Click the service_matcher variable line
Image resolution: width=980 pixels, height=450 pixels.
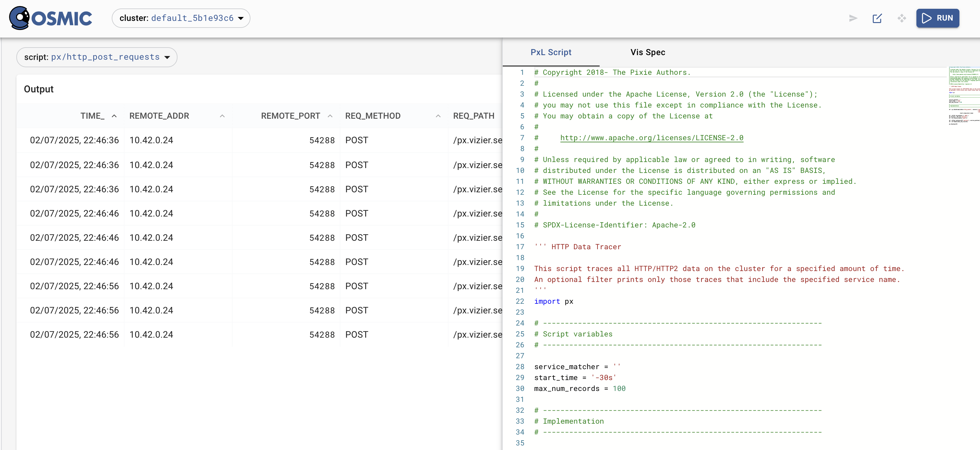577,367
